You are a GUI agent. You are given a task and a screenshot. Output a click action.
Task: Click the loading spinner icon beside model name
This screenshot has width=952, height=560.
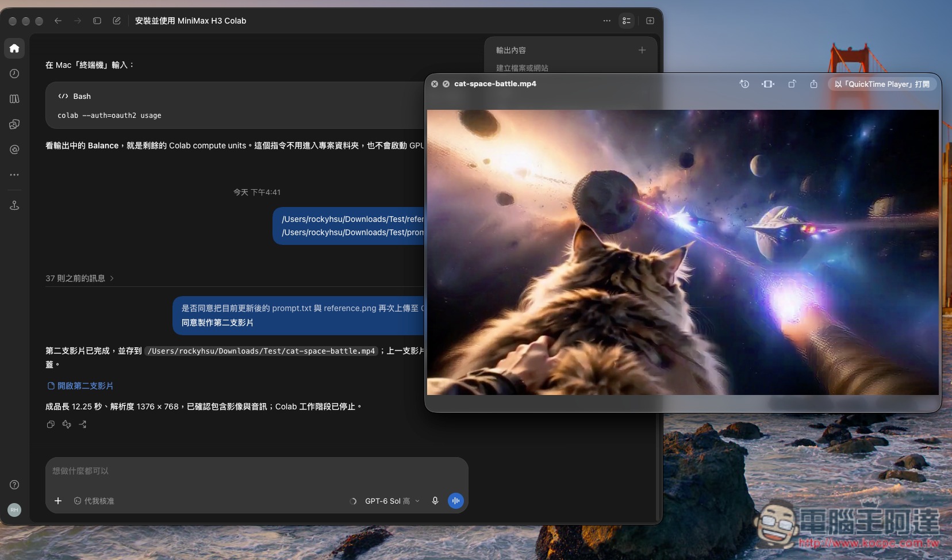(x=353, y=501)
